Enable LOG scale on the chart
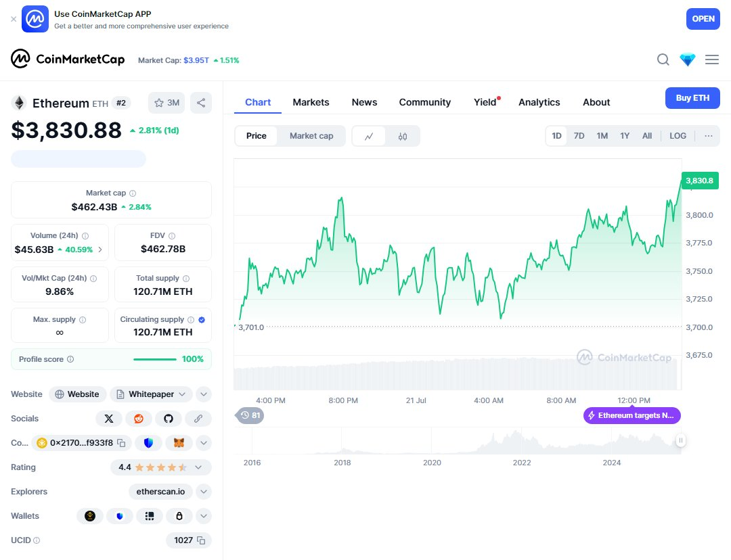This screenshot has height=560, width=731. coord(678,135)
